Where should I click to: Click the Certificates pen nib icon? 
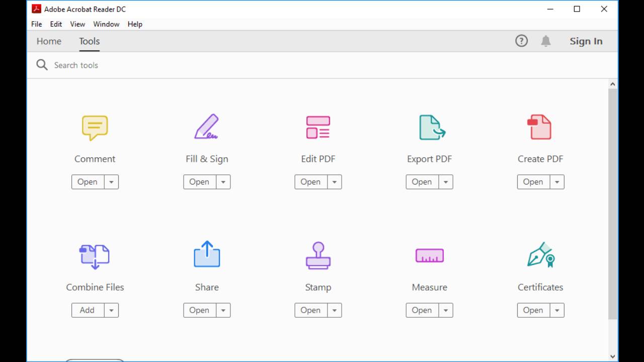[x=540, y=255]
